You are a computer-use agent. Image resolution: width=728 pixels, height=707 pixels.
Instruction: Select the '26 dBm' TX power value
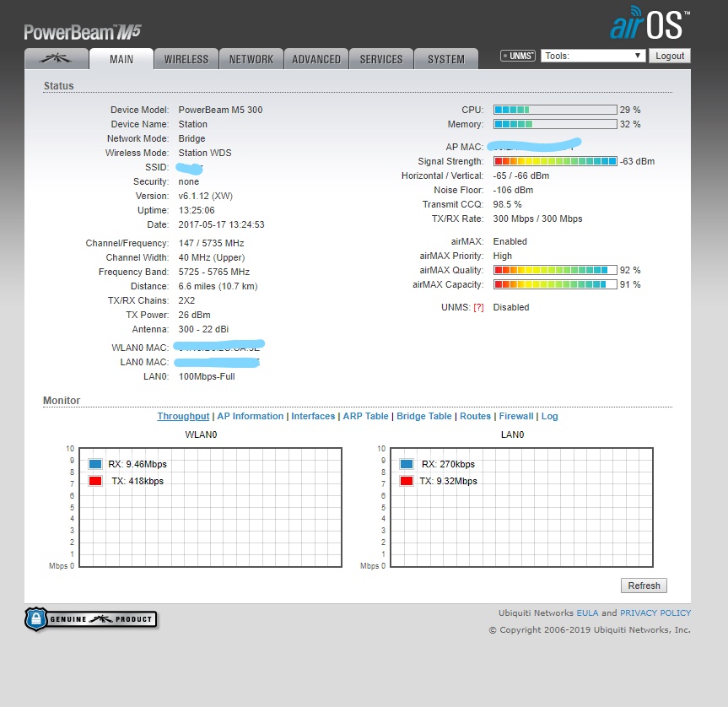[x=194, y=315]
